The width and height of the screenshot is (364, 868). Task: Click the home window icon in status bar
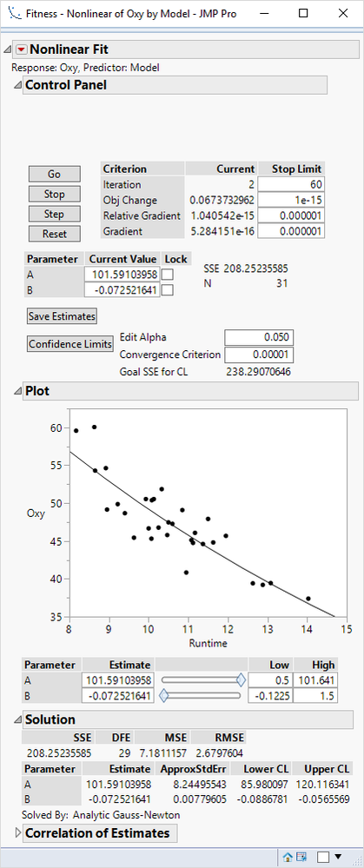[288, 857]
